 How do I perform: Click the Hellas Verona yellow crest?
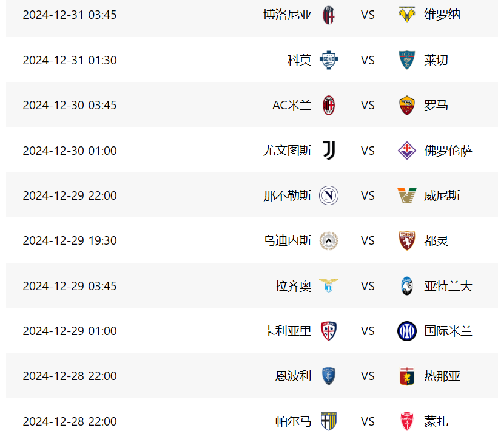[406, 15]
